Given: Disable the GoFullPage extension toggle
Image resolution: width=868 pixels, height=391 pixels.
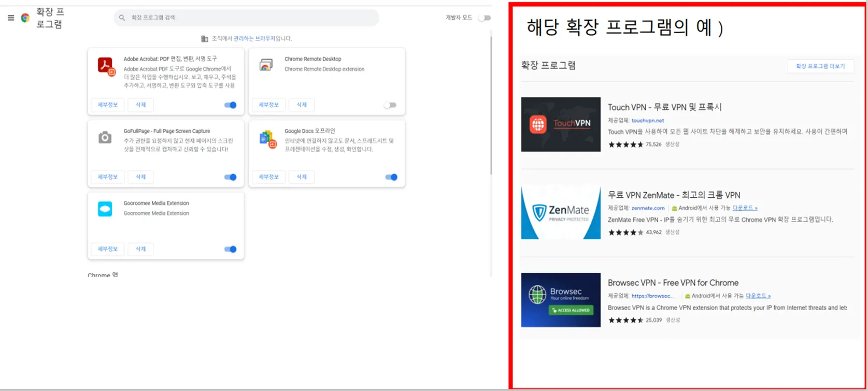Looking at the screenshot, I should pos(231,177).
